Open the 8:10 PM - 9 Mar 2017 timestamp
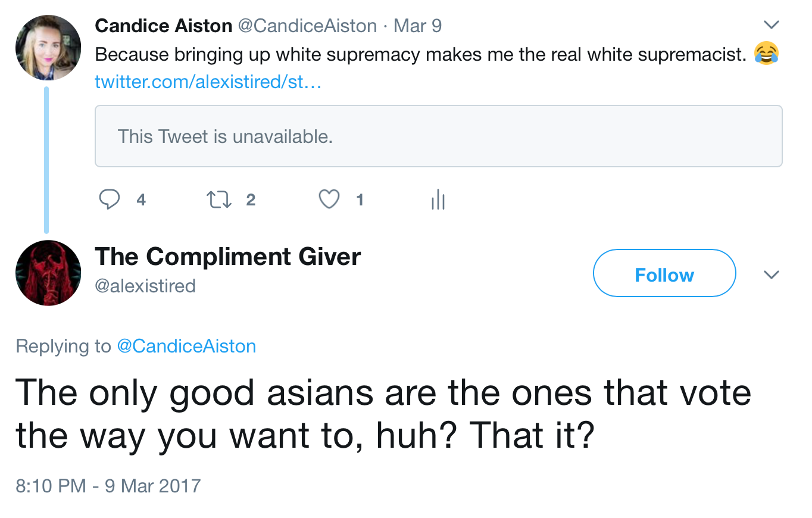 [x=108, y=485]
